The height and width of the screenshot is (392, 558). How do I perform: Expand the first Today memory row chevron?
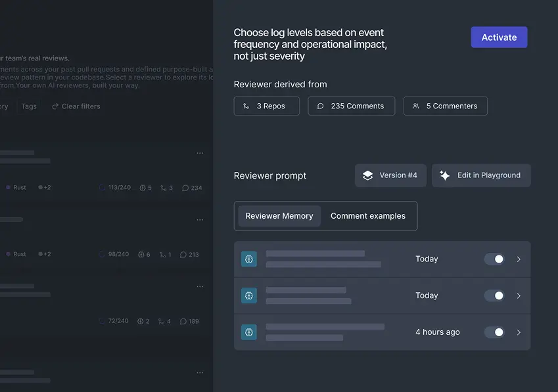(519, 259)
